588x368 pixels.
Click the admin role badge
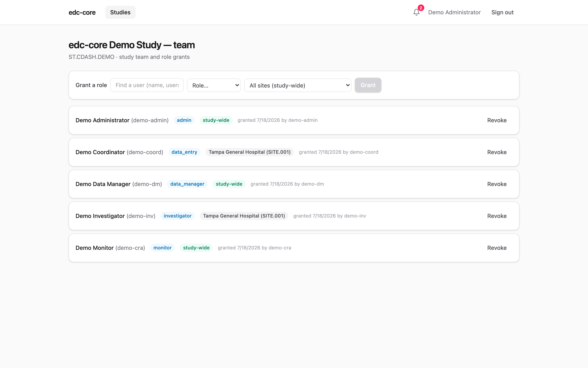[184, 120]
